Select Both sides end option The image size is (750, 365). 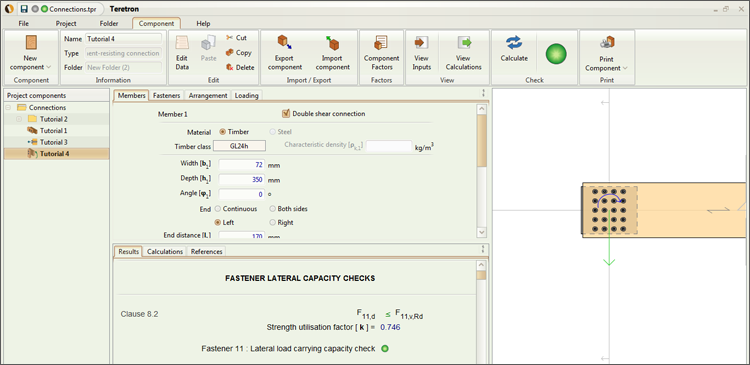pyautogui.click(x=273, y=209)
